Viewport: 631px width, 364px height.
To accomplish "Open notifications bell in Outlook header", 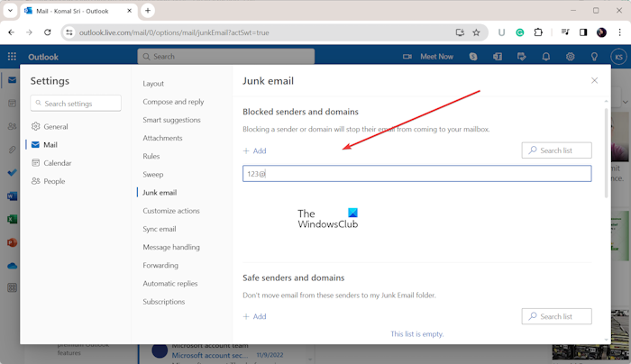I will pyautogui.click(x=546, y=57).
